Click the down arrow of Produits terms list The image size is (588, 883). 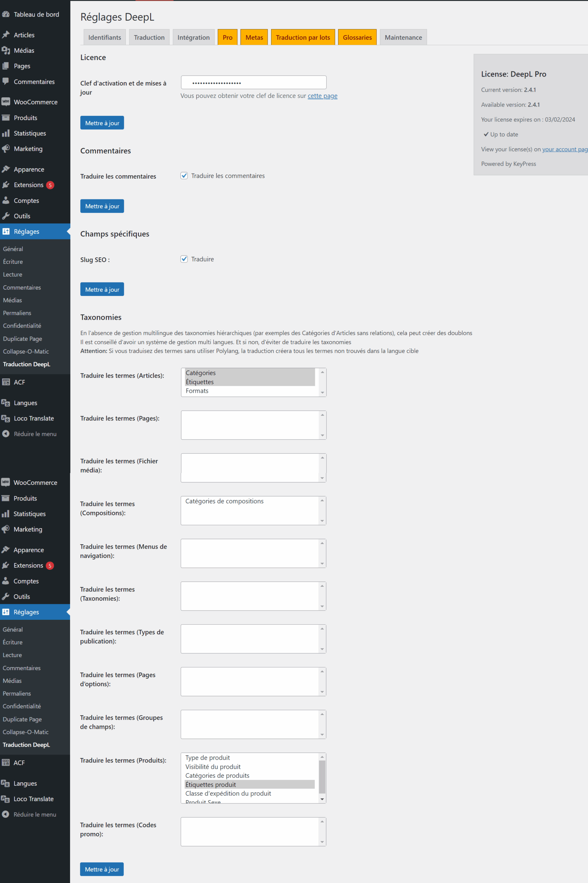pyautogui.click(x=322, y=799)
